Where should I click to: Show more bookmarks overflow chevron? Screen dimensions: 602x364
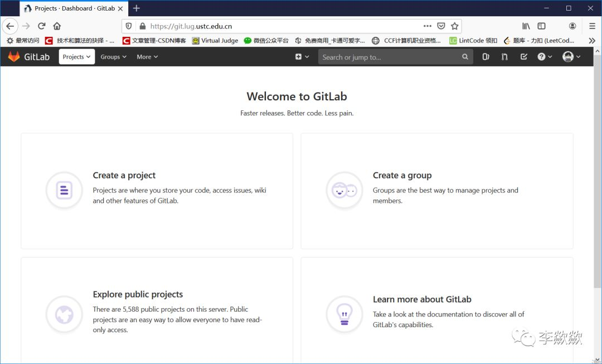[x=592, y=40]
